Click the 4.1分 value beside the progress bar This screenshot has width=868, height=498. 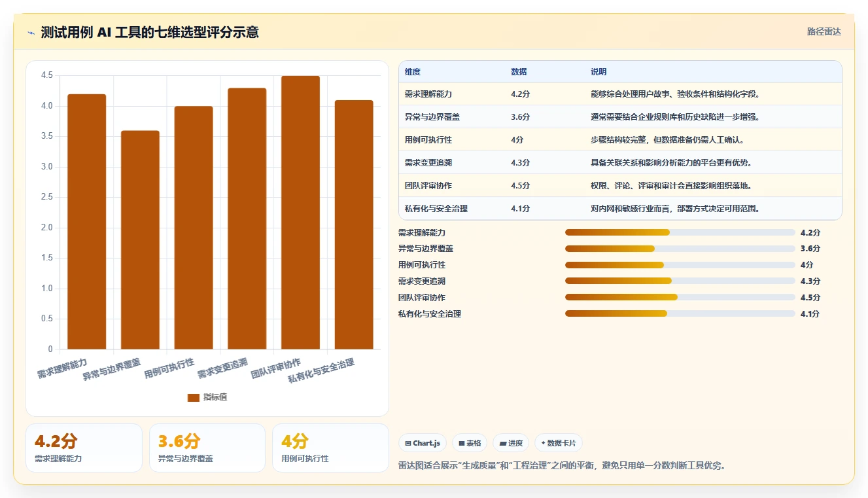[810, 314]
